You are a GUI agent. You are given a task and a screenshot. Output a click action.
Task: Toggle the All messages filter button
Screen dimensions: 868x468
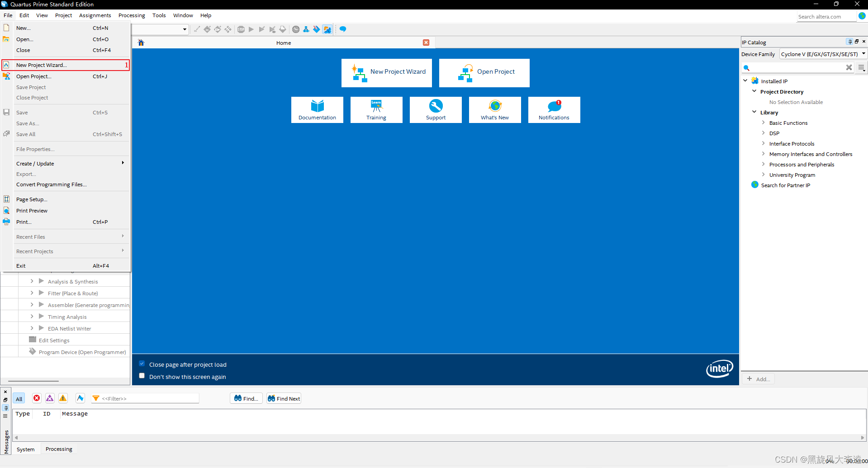[x=19, y=398]
